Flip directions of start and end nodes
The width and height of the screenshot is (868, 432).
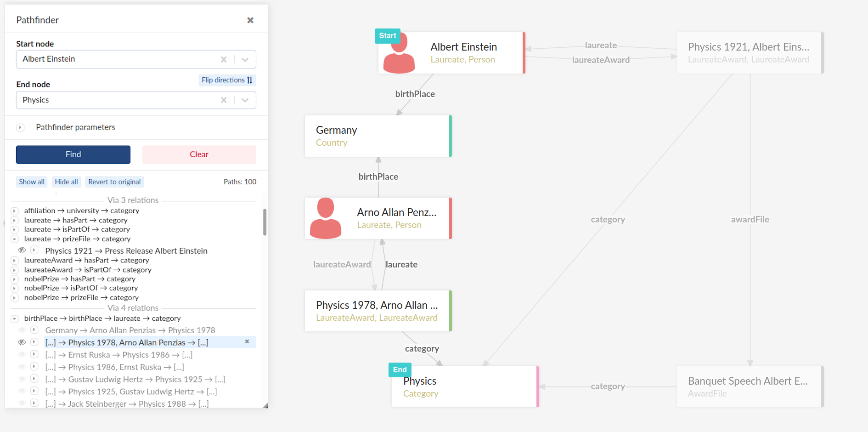(x=227, y=80)
